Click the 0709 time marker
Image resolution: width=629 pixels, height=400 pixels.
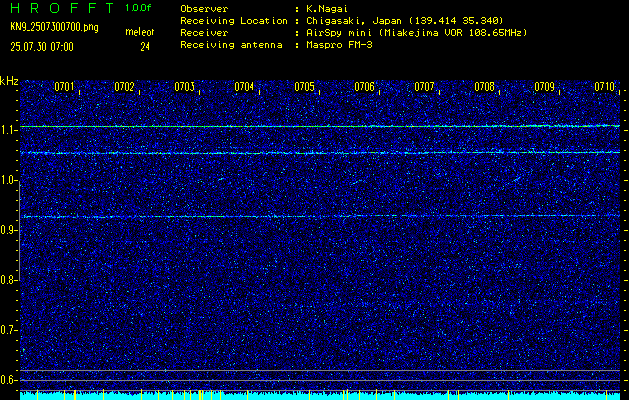(545, 87)
